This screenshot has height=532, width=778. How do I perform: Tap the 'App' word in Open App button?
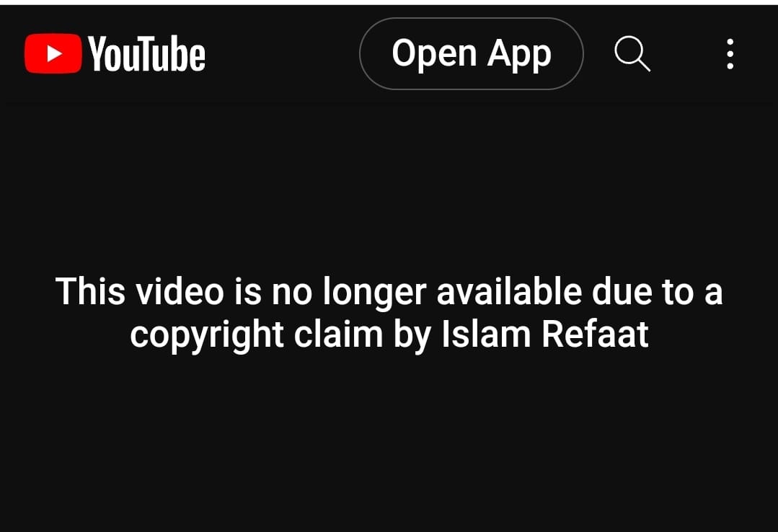click(x=519, y=55)
